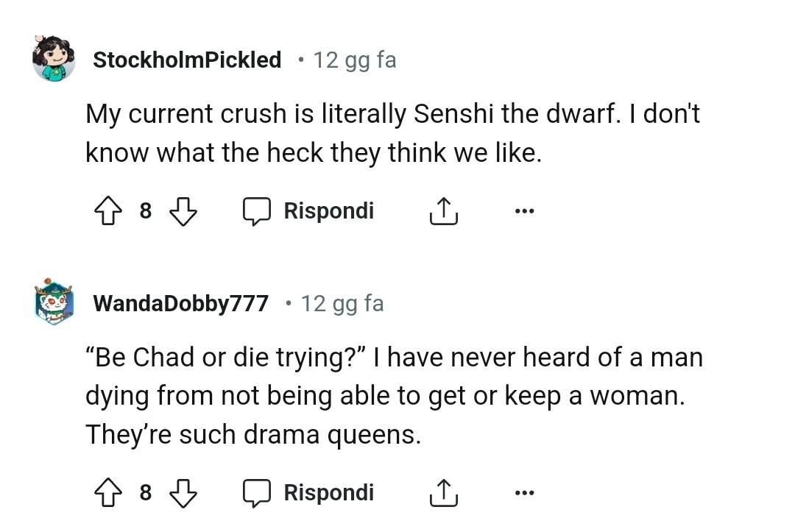Share WandaDobby777's comment

pos(443,492)
